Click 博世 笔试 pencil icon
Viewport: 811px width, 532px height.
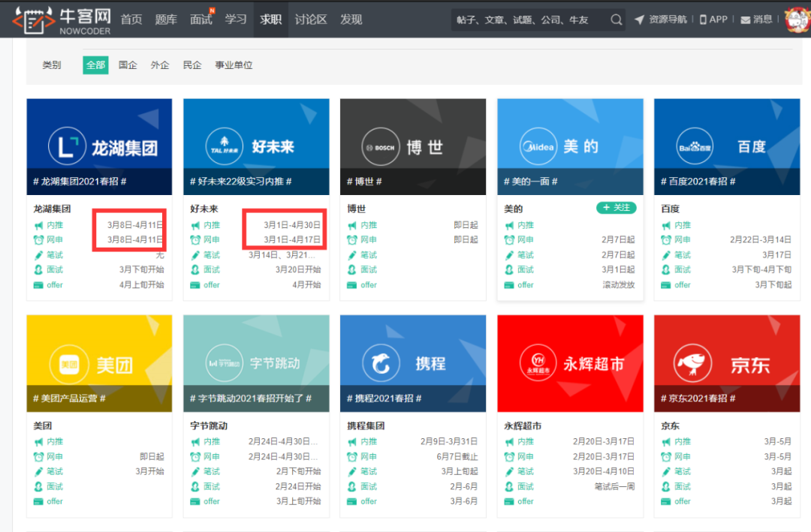(x=351, y=255)
